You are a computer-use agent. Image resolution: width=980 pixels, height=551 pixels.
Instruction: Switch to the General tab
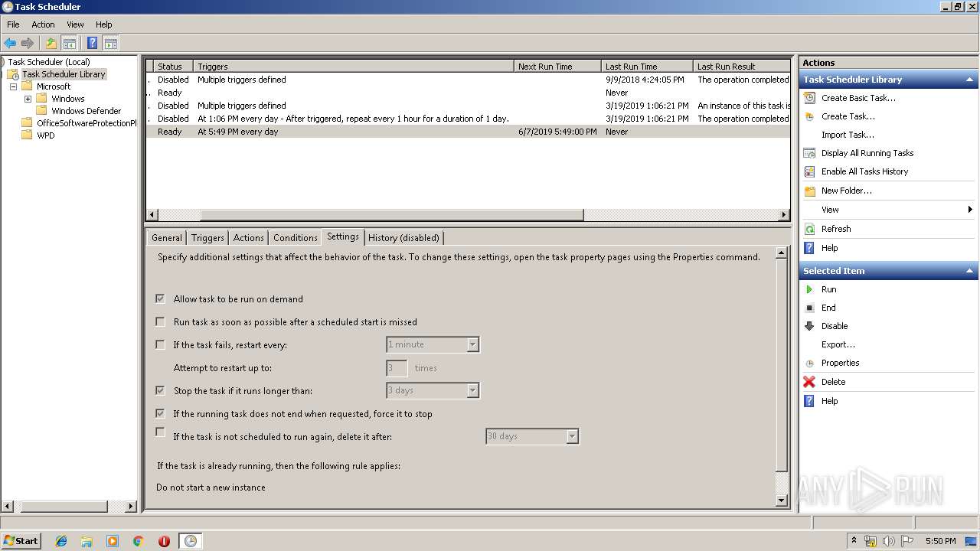[x=167, y=238]
